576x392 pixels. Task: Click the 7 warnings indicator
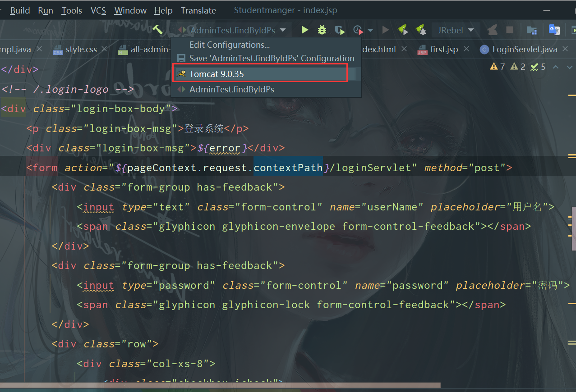click(498, 67)
